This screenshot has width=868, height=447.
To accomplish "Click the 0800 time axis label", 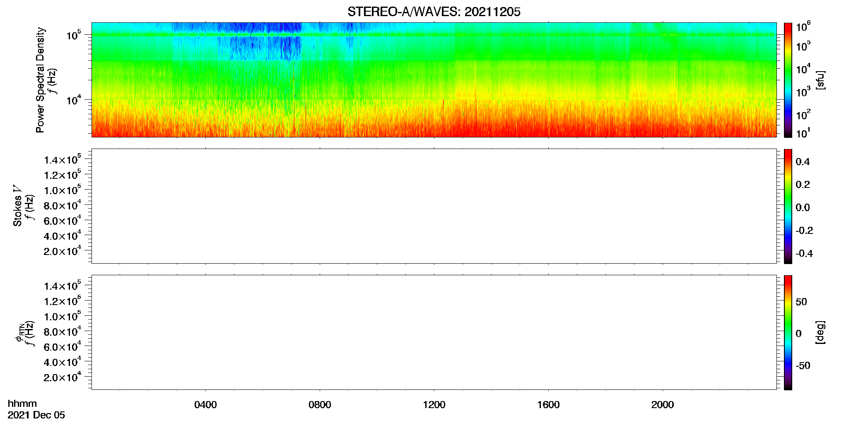I will click(320, 405).
